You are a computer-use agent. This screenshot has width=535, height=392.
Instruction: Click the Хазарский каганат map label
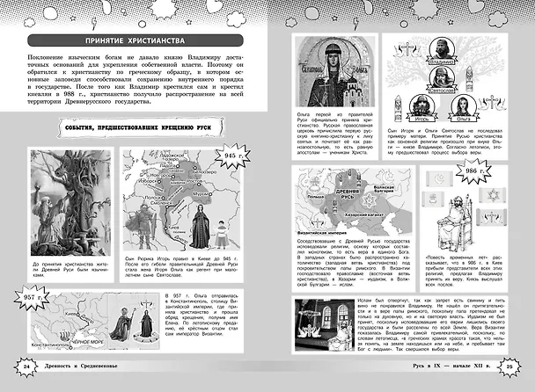(364, 215)
